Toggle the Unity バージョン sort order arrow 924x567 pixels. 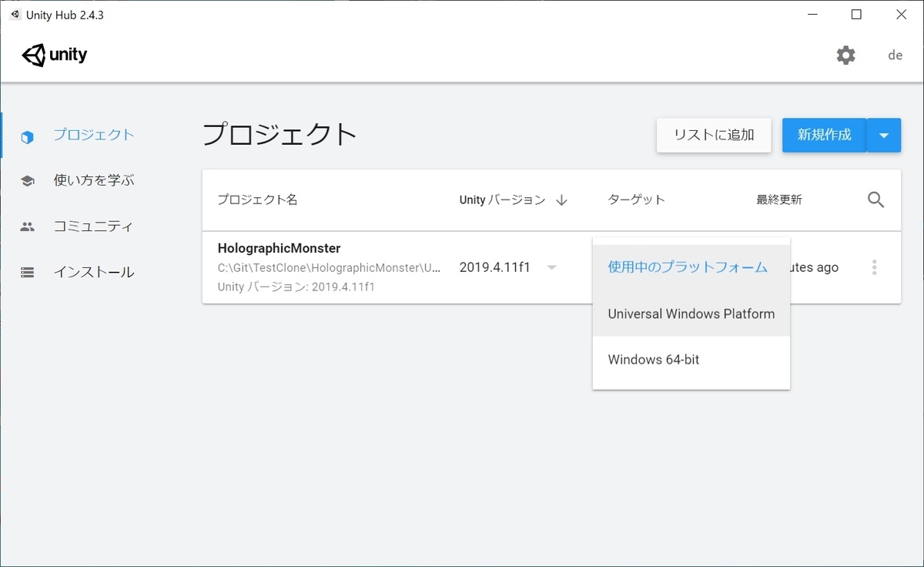[x=563, y=199]
